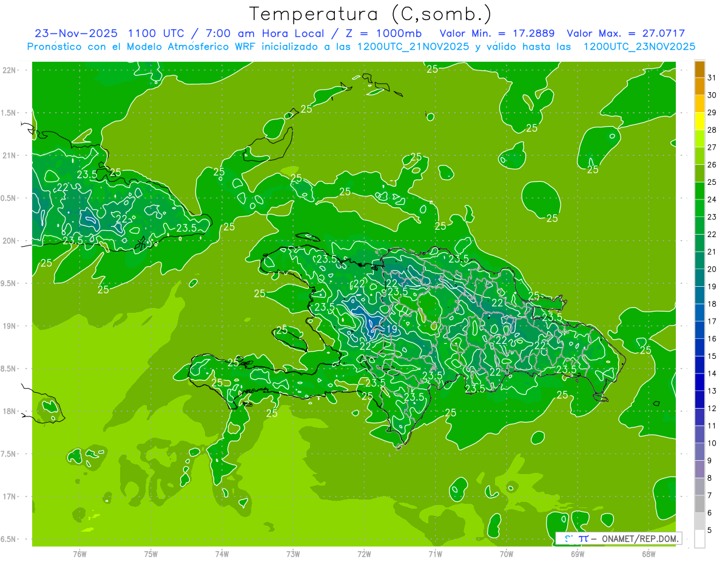Click the 12 tick label on the color bar
This screenshot has height=562, width=728.
pyautogui.click(x=712, y=409)
